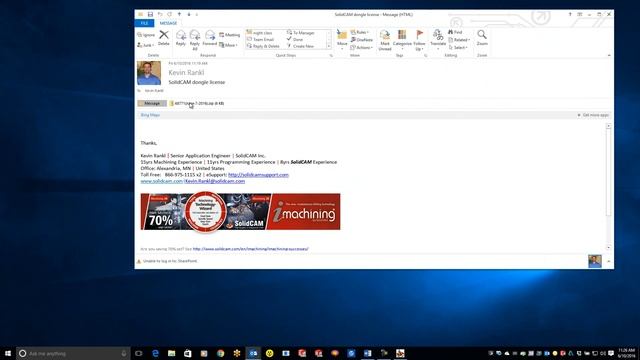Viewport: 640px width, 360px height.
Task: Click the Ignore conversation button
Action: [146, 35]
